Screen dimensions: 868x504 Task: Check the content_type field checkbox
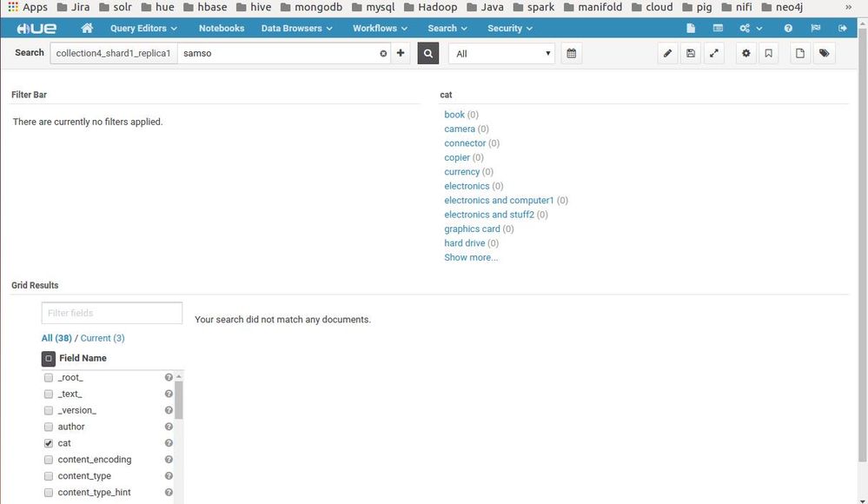(48, 475)
